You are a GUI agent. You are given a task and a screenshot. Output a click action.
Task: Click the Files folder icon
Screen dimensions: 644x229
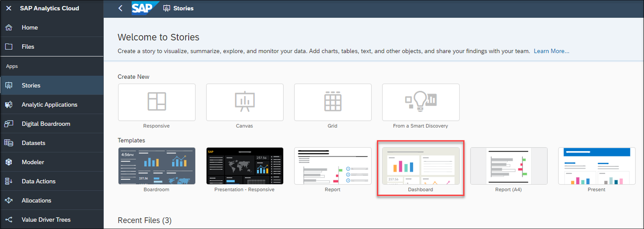pos(8,47)
